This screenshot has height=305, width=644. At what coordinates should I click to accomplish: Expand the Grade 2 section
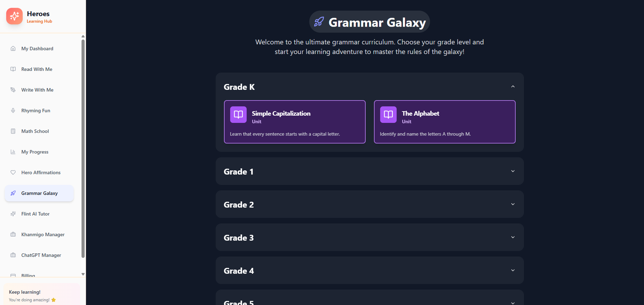coord(513,204)
